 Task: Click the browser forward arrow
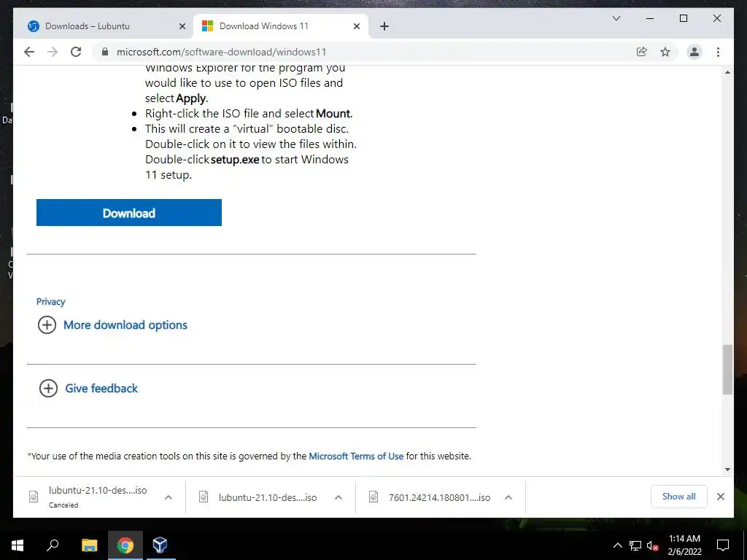coord(53,52)
